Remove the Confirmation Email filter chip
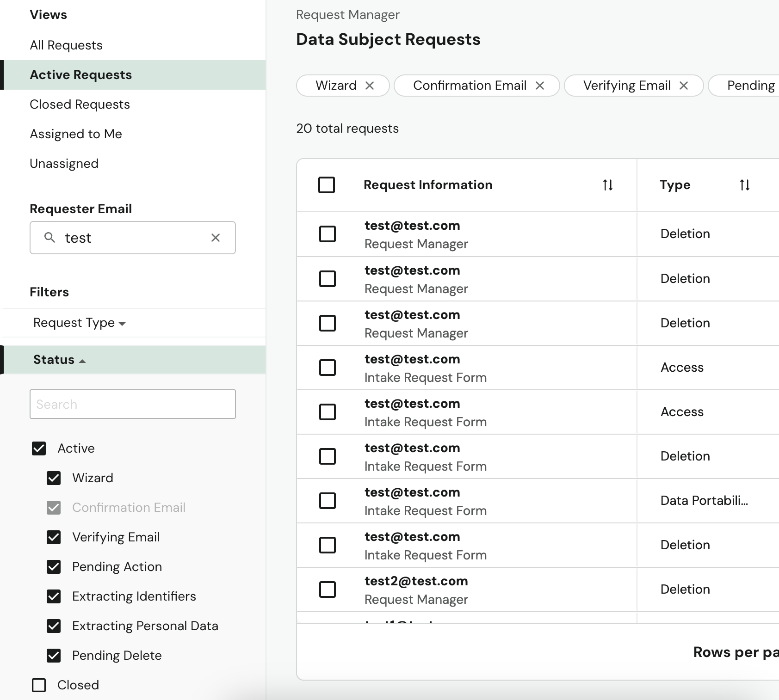This screenshot has height=700, width=779. [540, 86]
